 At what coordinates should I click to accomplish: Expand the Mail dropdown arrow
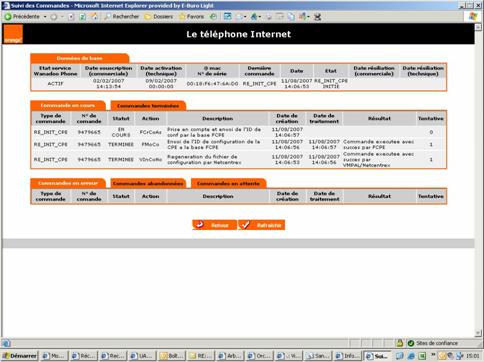(x=245, y=17)
